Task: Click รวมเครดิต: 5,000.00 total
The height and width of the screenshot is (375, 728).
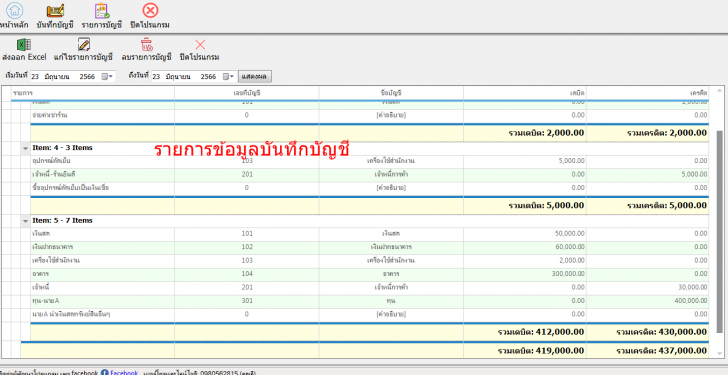Action: (667, 206)
